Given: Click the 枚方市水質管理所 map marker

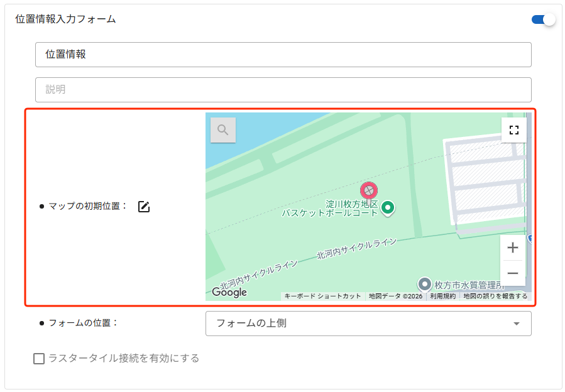Looking at the screenshot, I should pyautogui.click(x=425, y=285).
